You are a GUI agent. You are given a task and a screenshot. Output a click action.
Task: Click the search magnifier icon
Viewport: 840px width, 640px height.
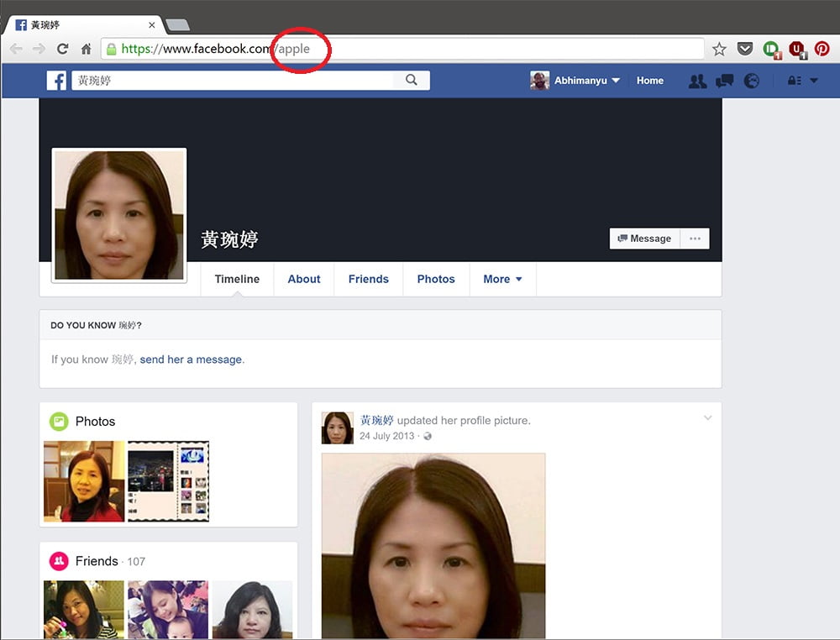coord(411,80)
